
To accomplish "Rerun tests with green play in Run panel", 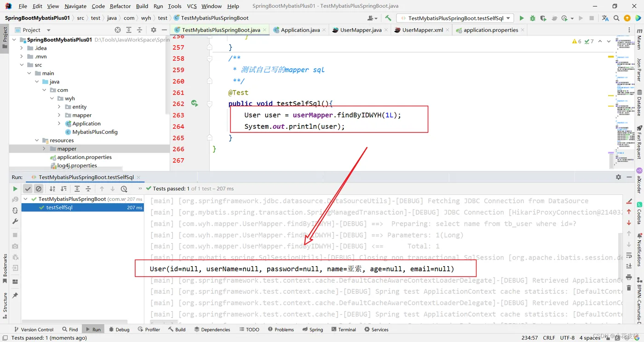I will point(15,189).
